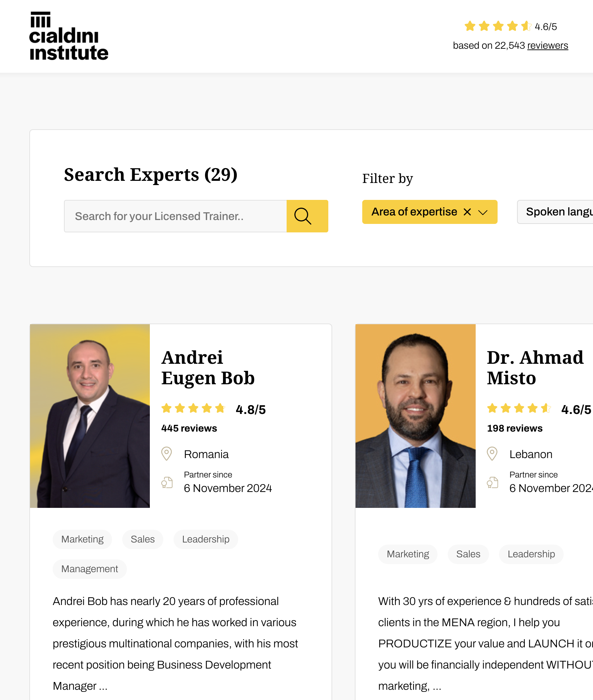Select the Sales tag on Andrei's card
The image size is (593, 700).
tap(142, 539)
